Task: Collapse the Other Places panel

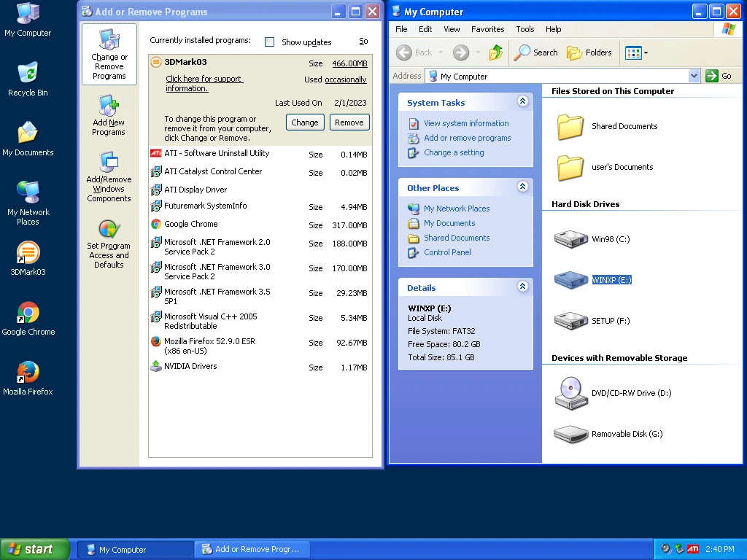Action: 522,186
